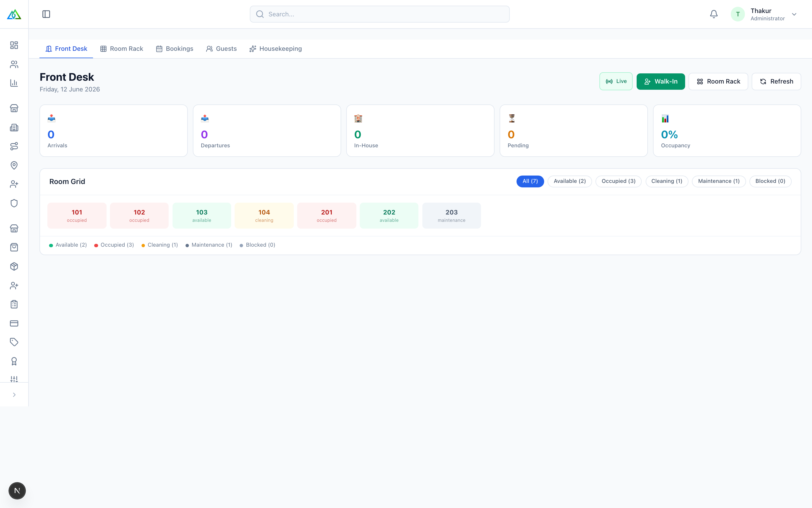Open room 102 occupied tile
The height and width of the screenshot is (508, 812).
139,216
